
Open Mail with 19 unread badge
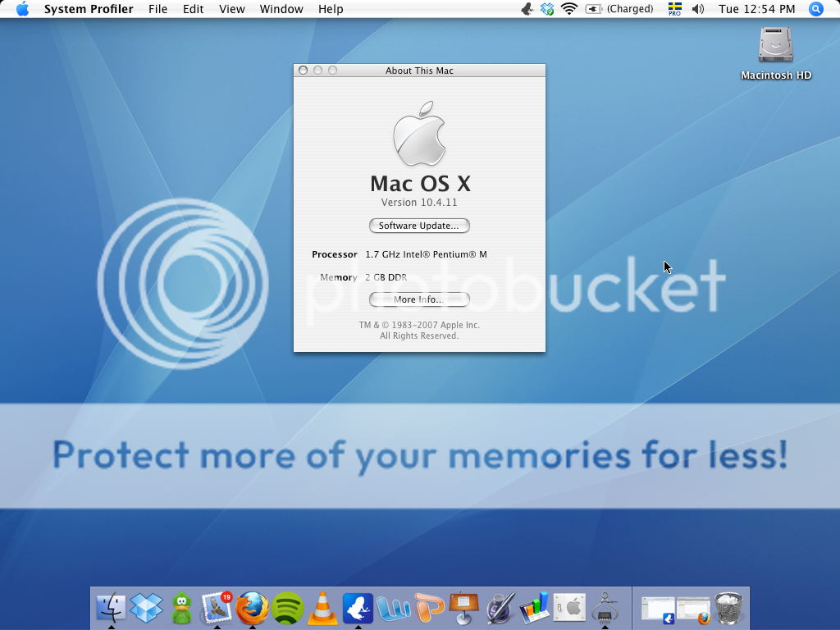point(217,609)
